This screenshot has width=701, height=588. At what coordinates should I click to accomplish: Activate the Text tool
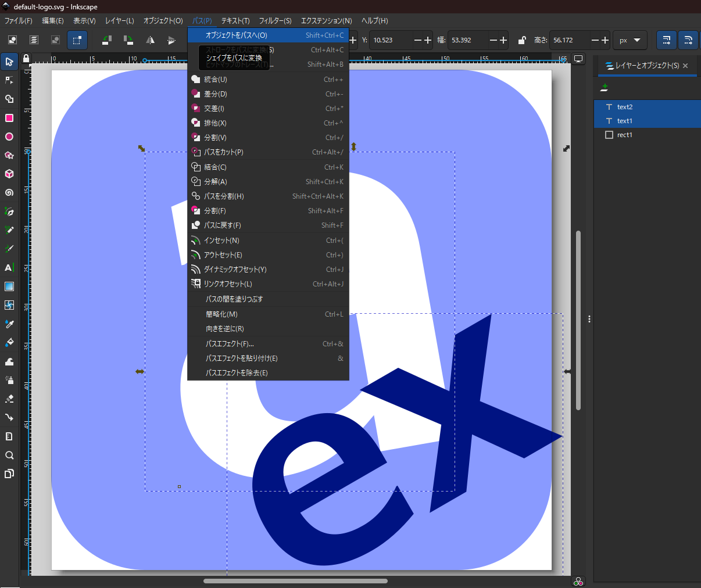click(x=9, y=268)
